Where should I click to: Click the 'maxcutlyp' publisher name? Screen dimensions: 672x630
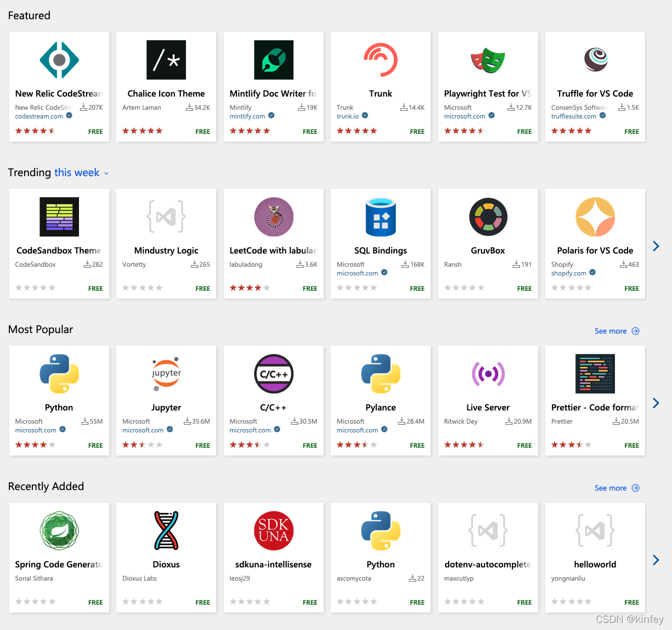tap(459, 578)
